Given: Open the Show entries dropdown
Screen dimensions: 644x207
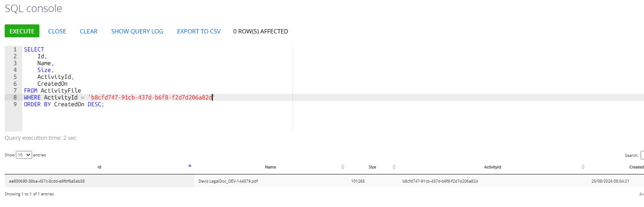Looking at the screenshot, I should (24, 155).
